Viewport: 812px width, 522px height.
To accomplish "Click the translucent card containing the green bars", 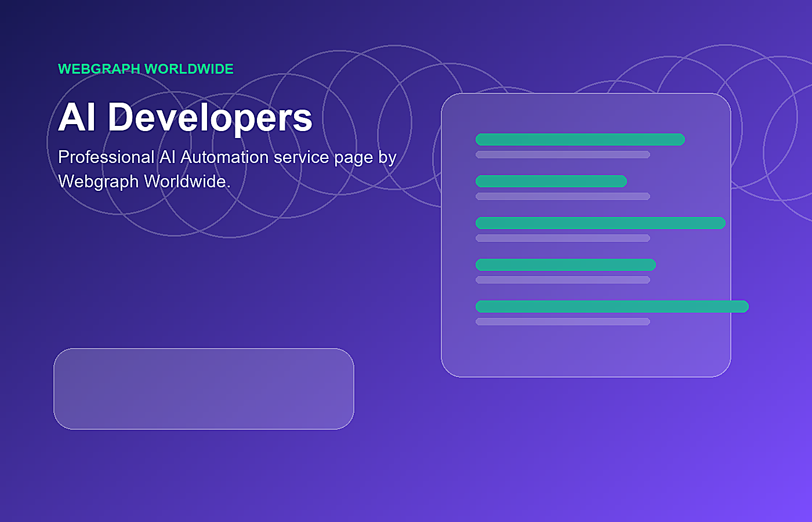I will pos(586,235).
